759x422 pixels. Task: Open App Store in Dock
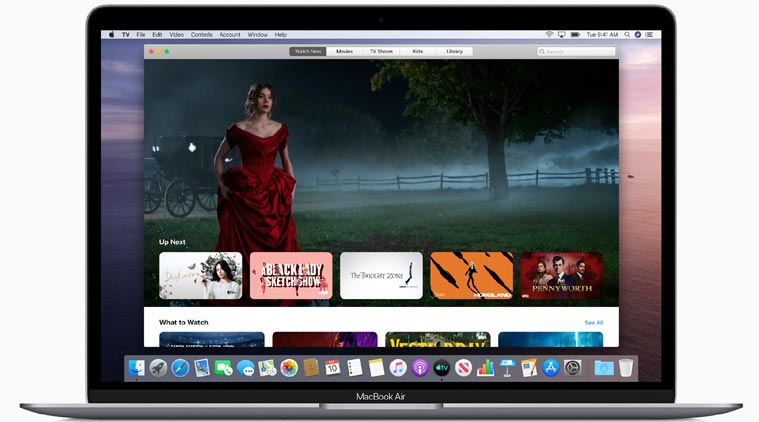(550, 368)
